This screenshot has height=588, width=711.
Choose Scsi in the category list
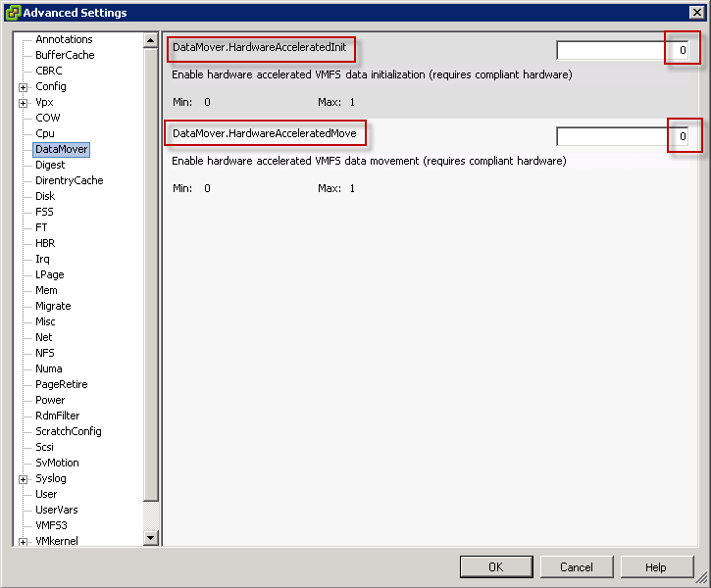point(45,447)
